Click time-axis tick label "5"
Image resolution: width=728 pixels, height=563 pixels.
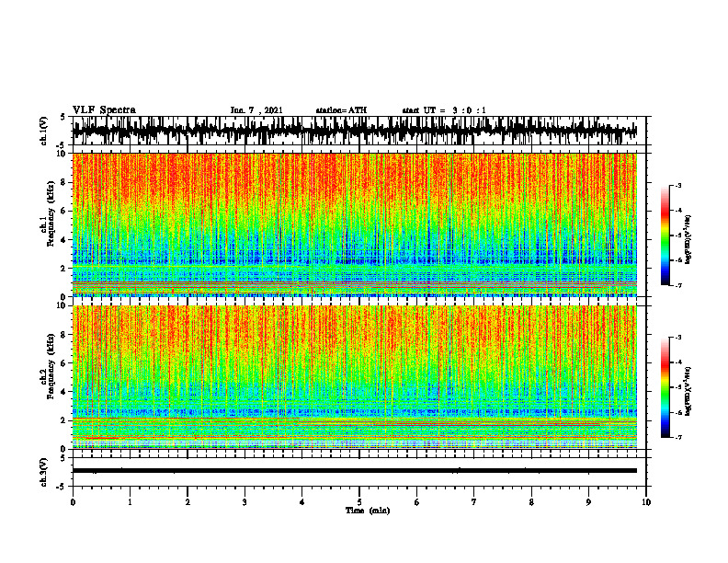pyautogui.click(x=359, y=502)
